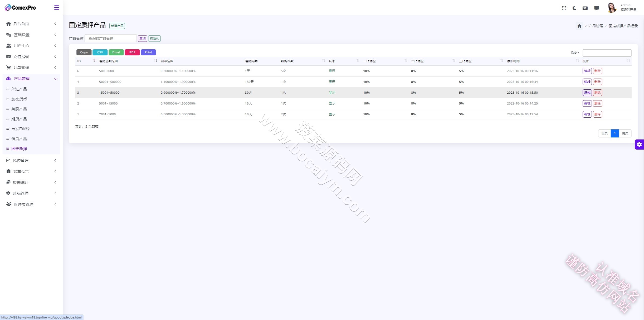Screen dimensions: 644x320
Task: Select page 1 in pagination
Action: (x=615, y=133)
